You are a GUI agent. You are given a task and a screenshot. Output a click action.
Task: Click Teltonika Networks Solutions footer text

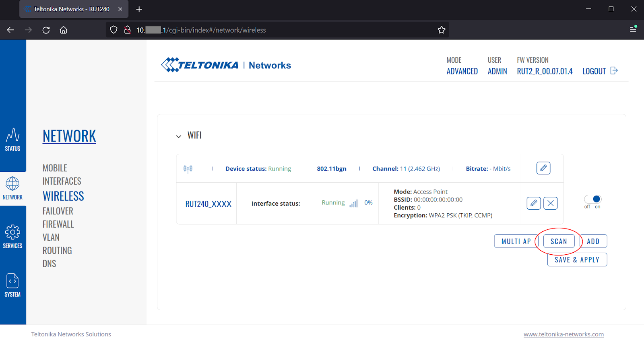71,334
